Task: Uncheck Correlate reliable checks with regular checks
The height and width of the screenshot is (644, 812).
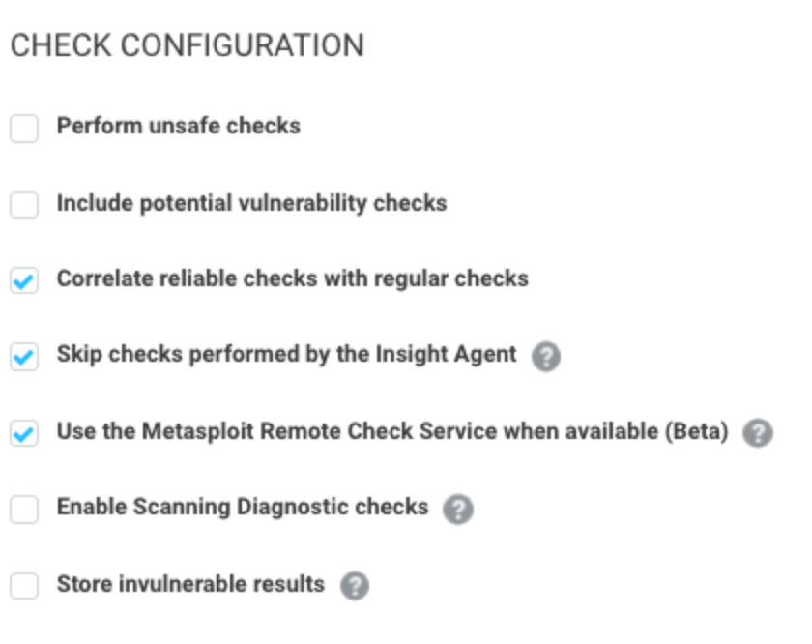Action: (24, 281)
